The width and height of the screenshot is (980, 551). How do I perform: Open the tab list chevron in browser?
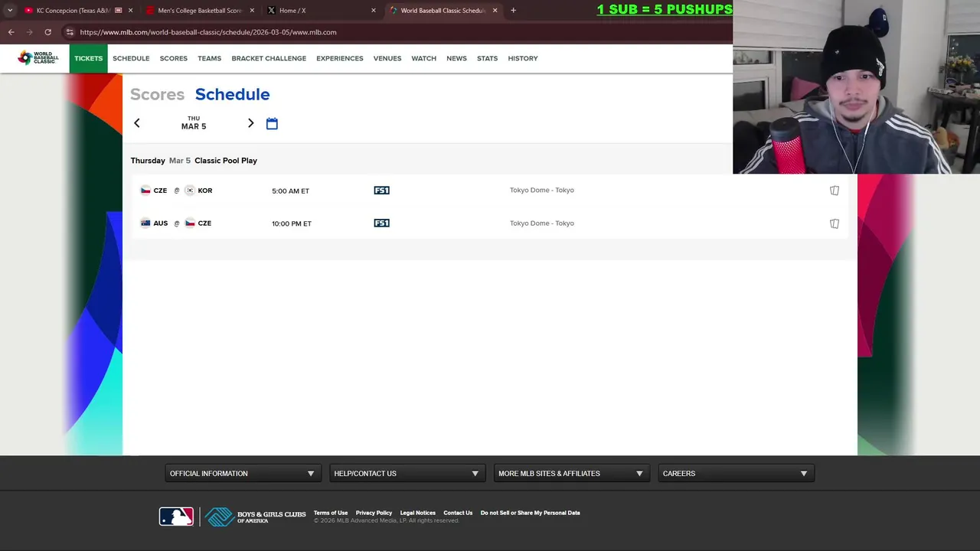[10, 11]
